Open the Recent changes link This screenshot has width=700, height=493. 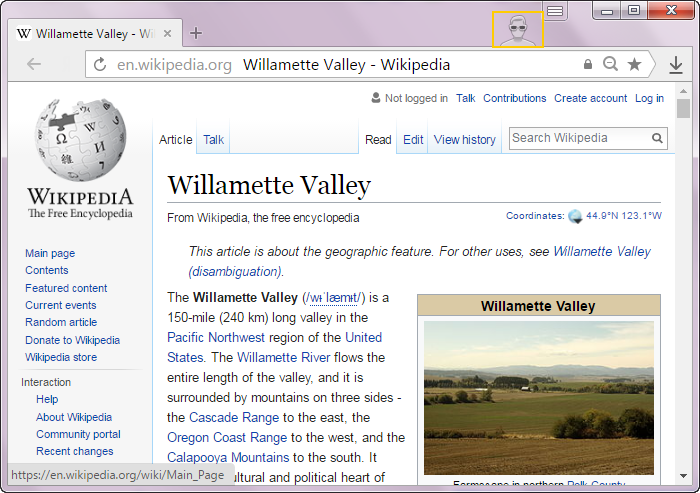[x=75, y=451]
